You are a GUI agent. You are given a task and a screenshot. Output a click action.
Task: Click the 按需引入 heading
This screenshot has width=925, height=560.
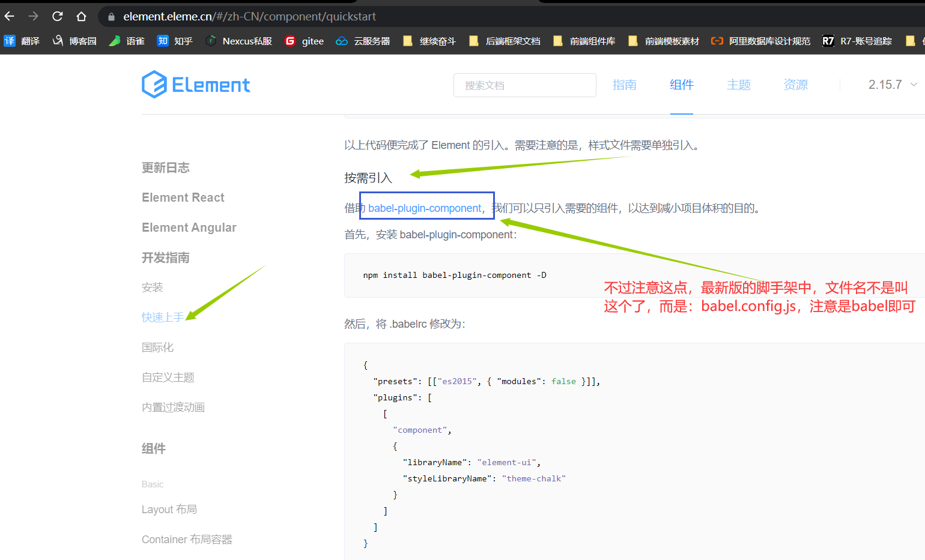(368, 178)
